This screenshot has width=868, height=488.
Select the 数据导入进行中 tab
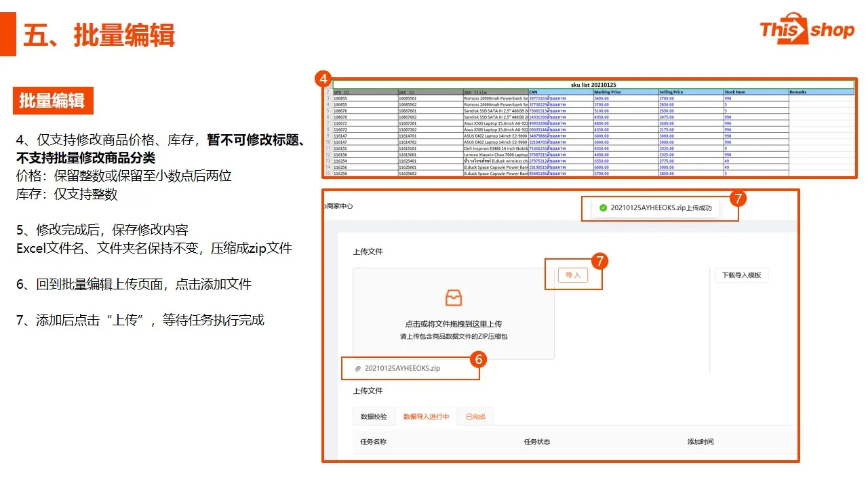[x=426, y=416]
